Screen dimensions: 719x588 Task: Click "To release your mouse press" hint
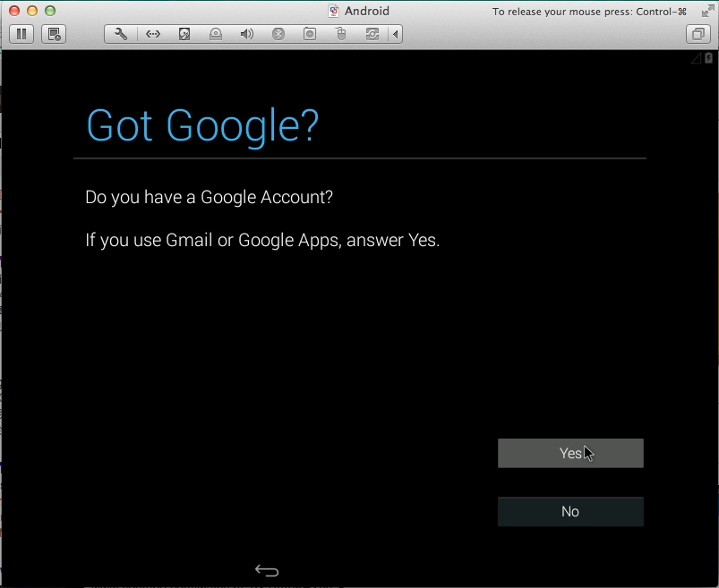589,12
